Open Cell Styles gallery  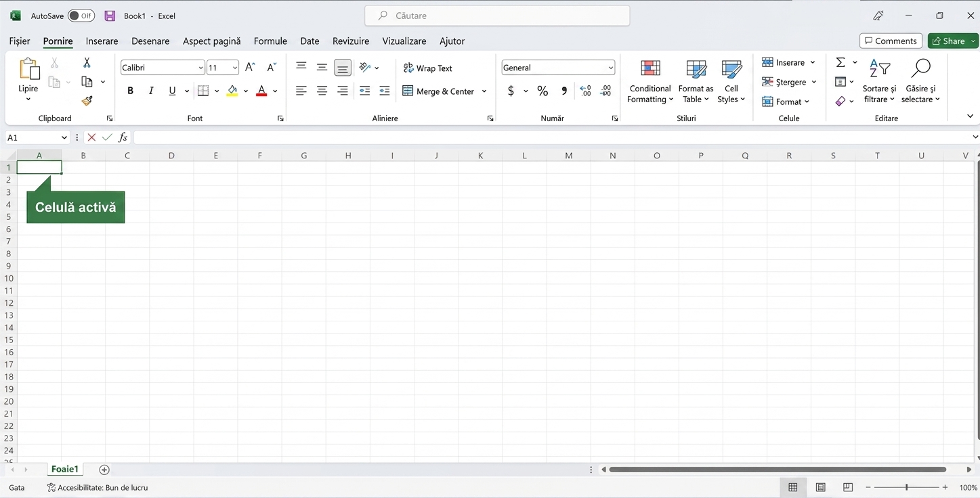(x=731, y=81)
